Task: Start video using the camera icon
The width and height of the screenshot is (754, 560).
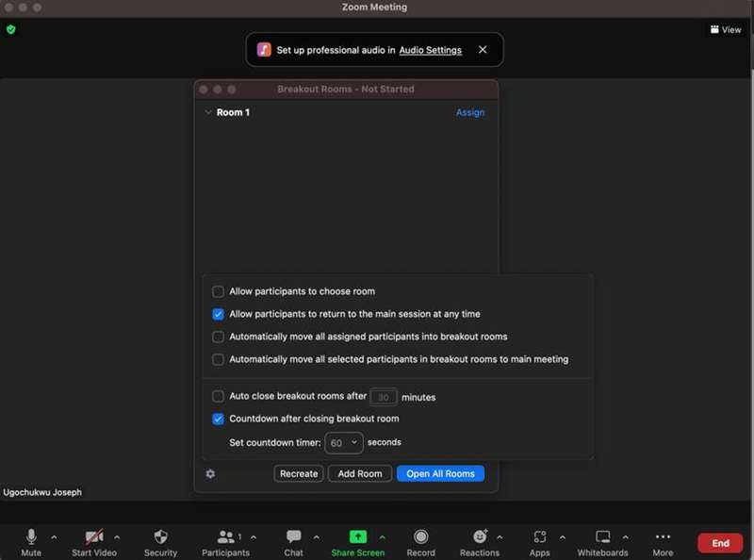Action: click(94, 536)
